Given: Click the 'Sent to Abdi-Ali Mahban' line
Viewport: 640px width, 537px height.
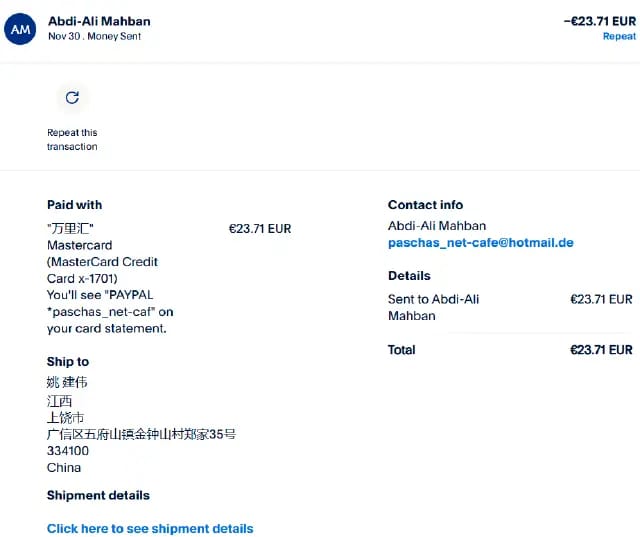Looking at the screenshot, I should tap(433, 307).
